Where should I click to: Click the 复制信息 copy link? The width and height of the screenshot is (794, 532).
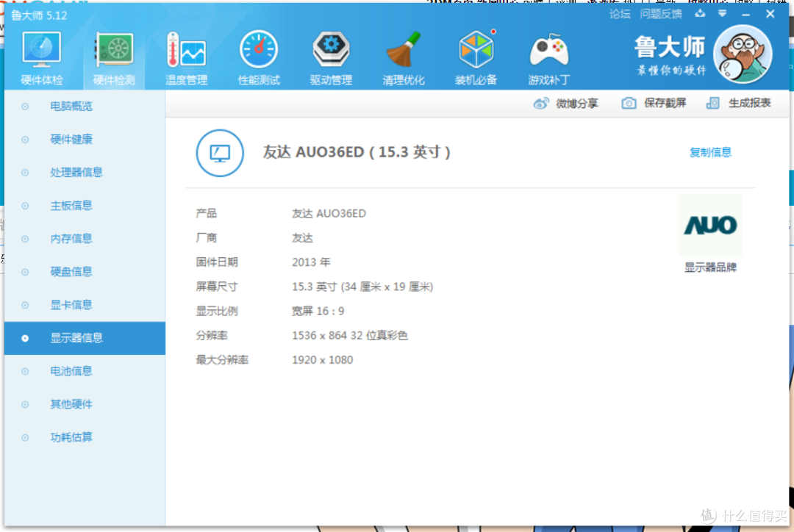point(710,153)
